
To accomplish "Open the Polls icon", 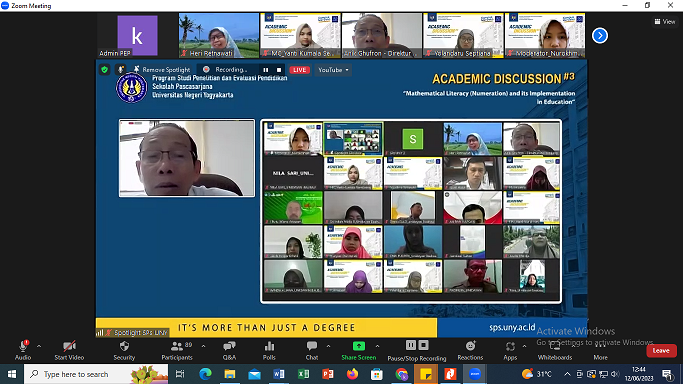I will click(x=269, y=350).
